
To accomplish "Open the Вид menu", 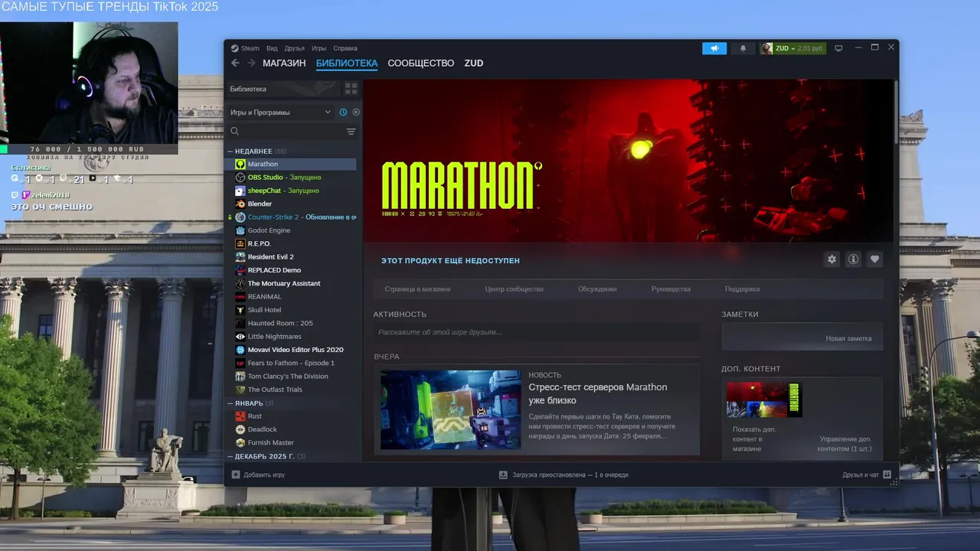I will click(272, 48).
